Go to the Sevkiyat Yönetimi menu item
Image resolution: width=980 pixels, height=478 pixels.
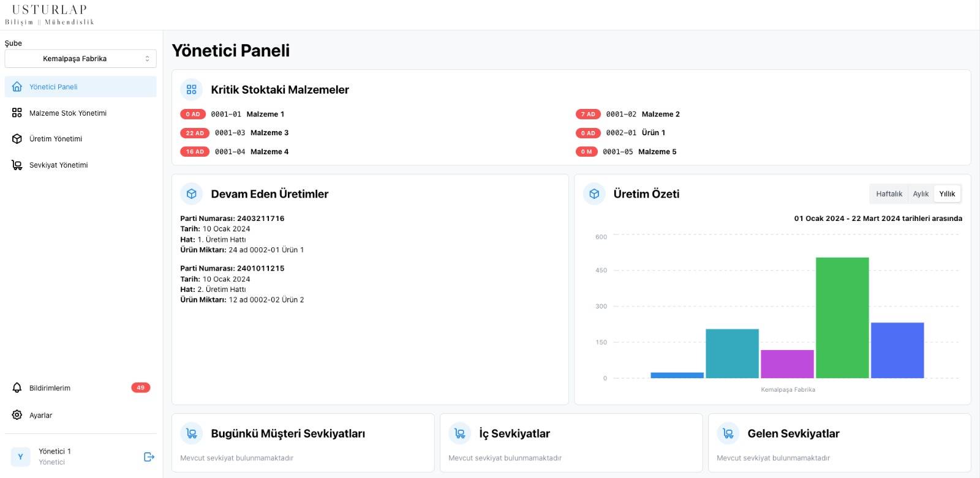point(59,165)
